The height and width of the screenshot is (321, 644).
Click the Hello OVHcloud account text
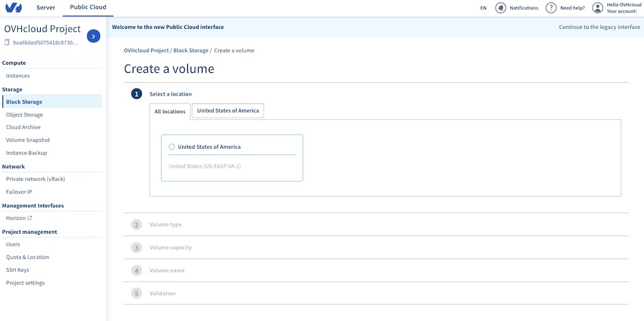tap(623, 8)
